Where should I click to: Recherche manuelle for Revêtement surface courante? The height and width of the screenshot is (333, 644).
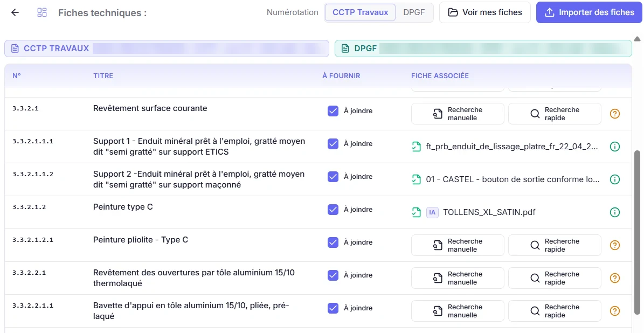click(458, 114)
